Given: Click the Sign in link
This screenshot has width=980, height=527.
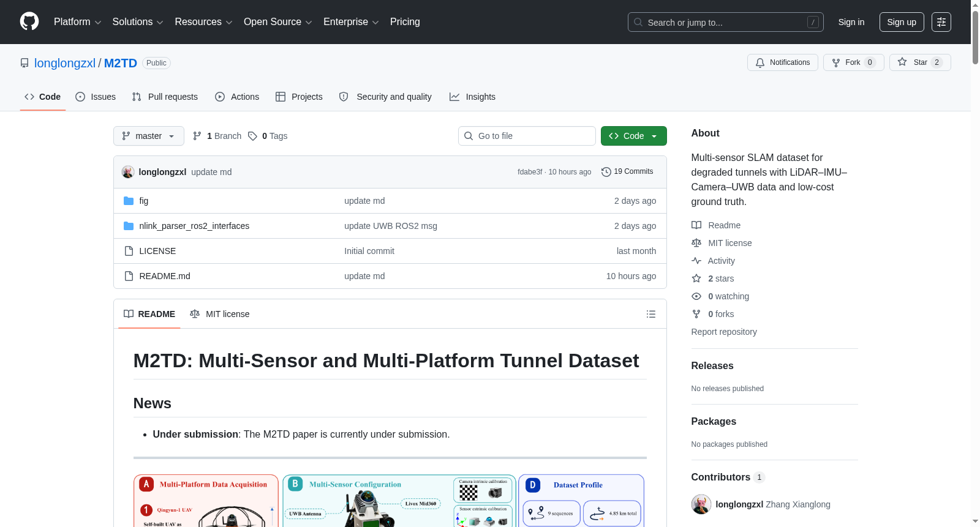Looking at the screenshot, I should [851, 22].
